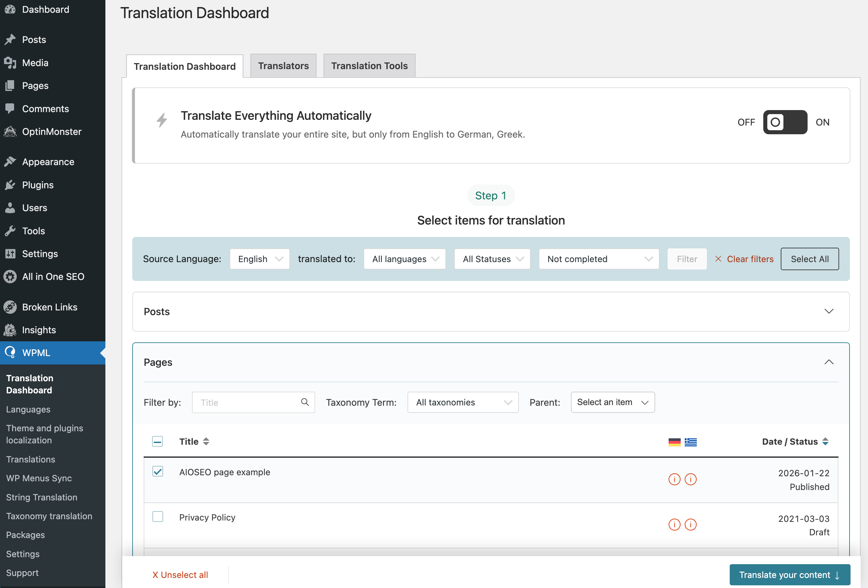
Task: Click the WPML icon in the sidebar
Action: pyautogui.click(x=10, y=352)
